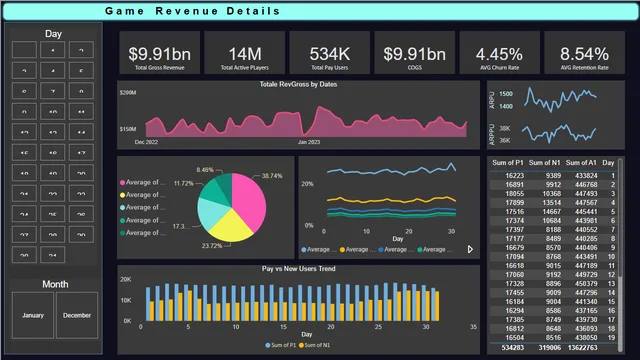
Task: Click the Pay vs New Users Trend title
Action: (x=298, y=269)
